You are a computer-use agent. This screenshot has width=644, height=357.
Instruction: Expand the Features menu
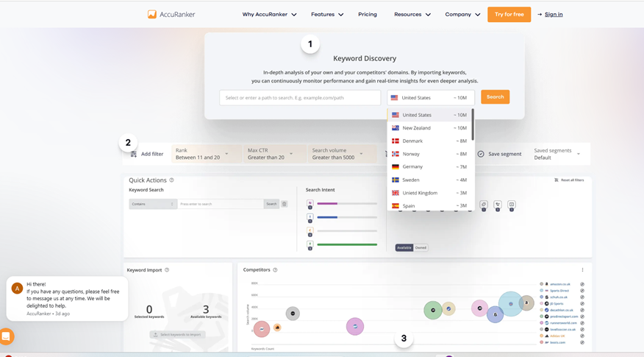(x=327, y=15)
